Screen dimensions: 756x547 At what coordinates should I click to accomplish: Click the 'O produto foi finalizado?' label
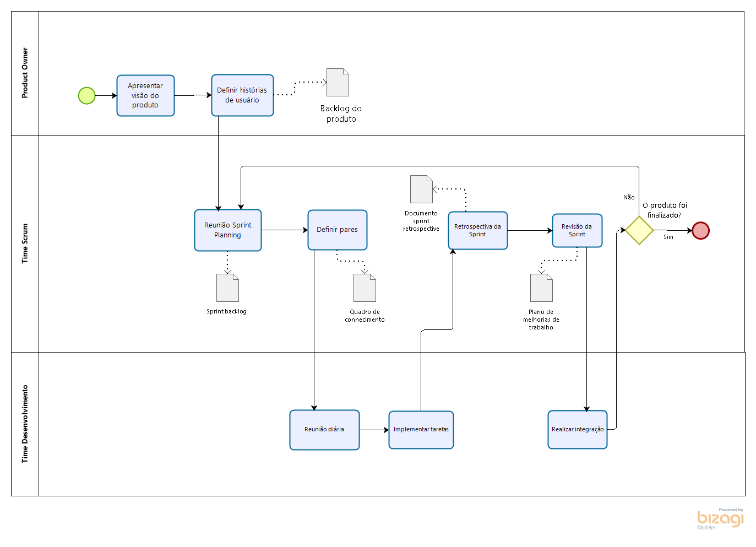(x=665, y=210)
